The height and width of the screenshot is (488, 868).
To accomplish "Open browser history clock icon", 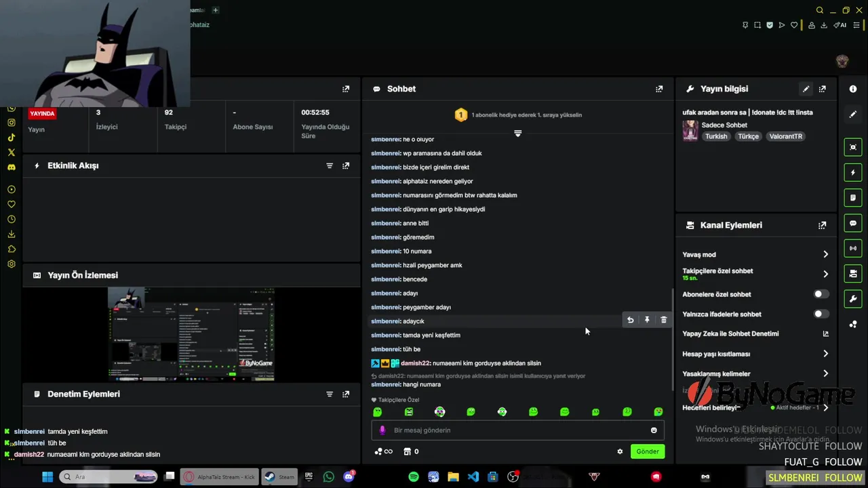I will click(x=12, y=220).
